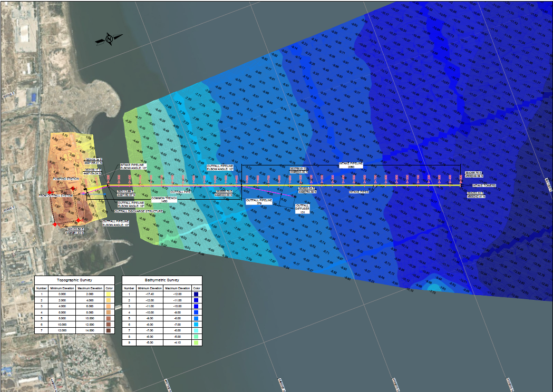Pick the dark brown swatch in Topographic row 7
Image resolution: width=553 pixels, height=392 pixels.
(x=109, y=330)
